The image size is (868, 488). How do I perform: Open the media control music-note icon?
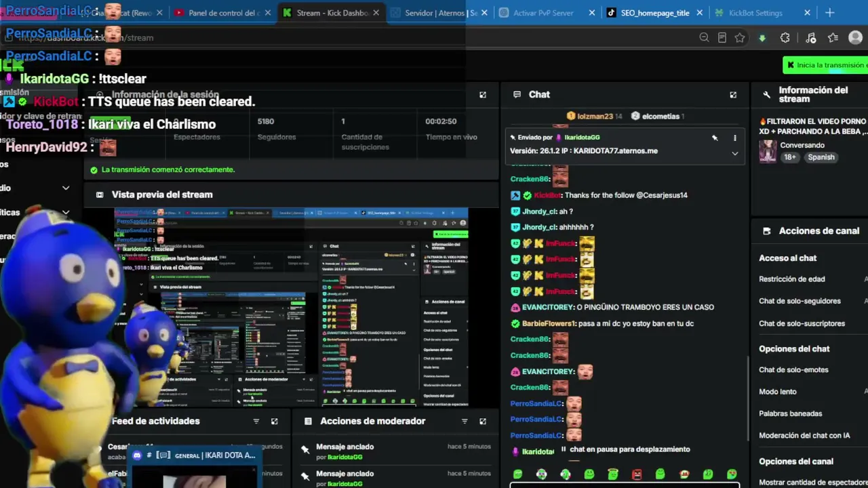click(x=810, y=38)
